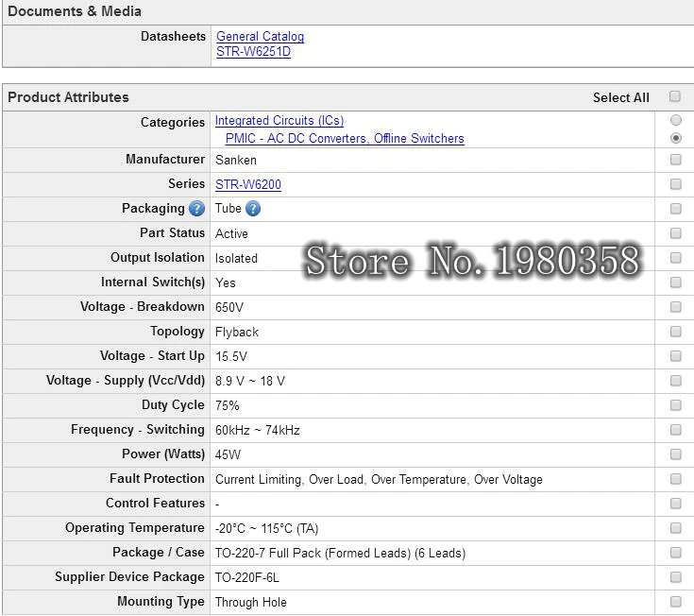Tick the Voltage - Start Up checkbox
Image resolution: width=694 pixels, height=616 pixels.
(x=675, y=356)
